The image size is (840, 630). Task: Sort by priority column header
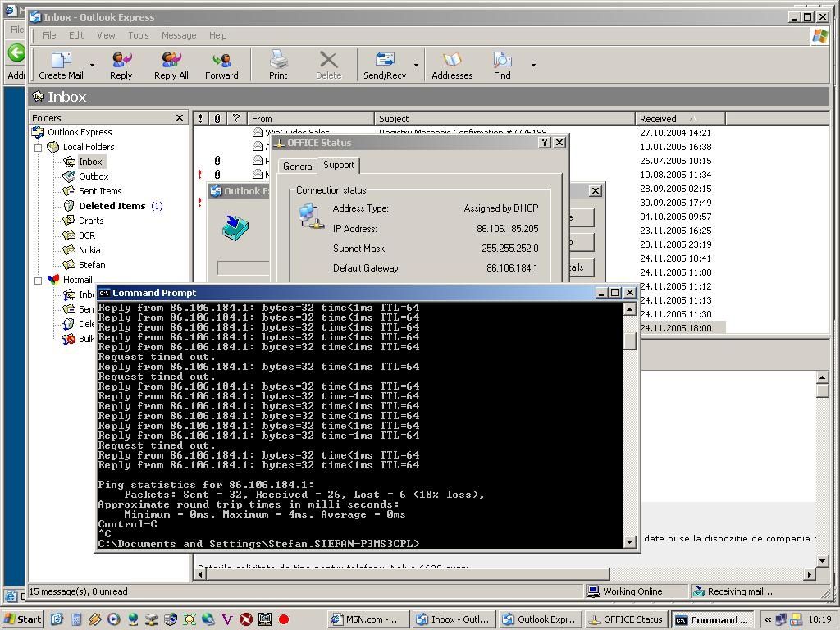point(201,118)
